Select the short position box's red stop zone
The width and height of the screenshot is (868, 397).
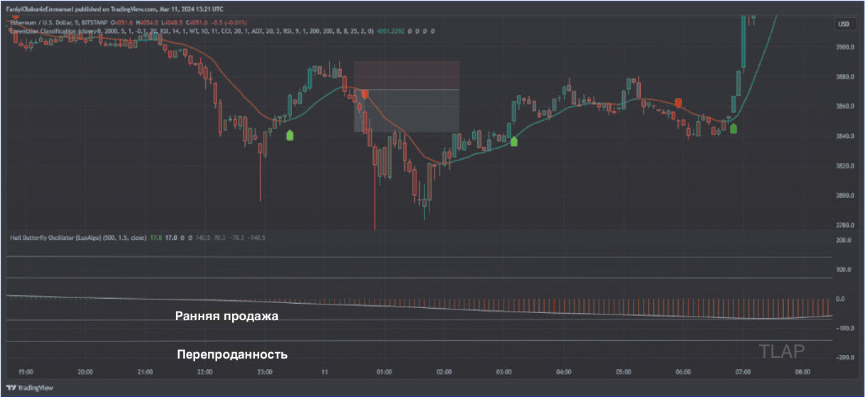coord(407,75)
